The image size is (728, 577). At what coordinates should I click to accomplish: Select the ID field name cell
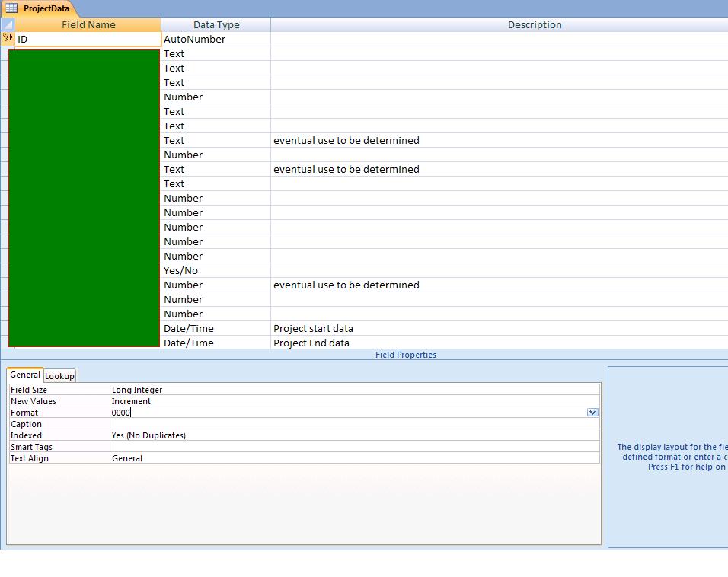(88, 39)
